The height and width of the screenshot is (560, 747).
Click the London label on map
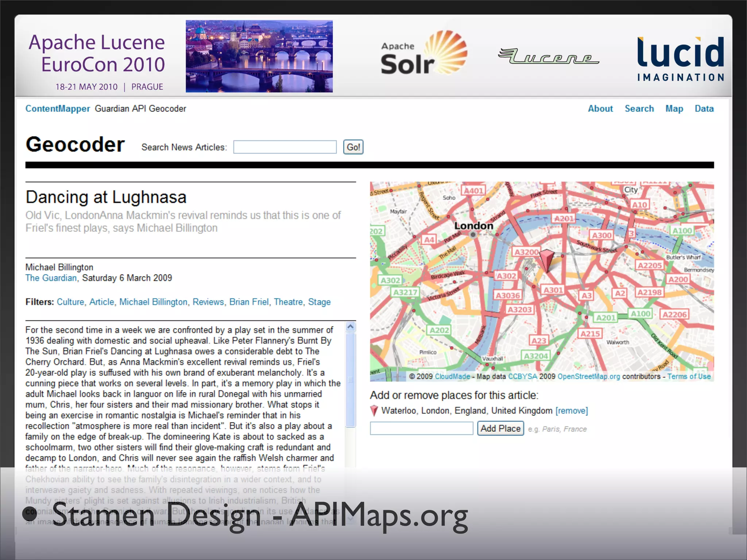(x=473, y=226)
